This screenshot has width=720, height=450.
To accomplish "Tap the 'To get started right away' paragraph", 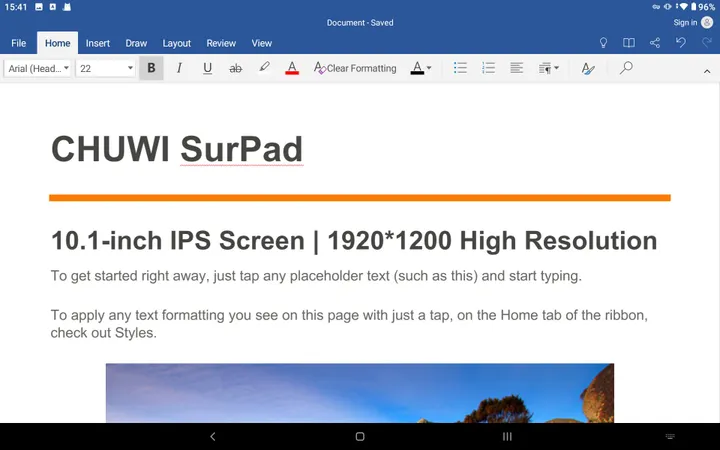I will (316, 276).
